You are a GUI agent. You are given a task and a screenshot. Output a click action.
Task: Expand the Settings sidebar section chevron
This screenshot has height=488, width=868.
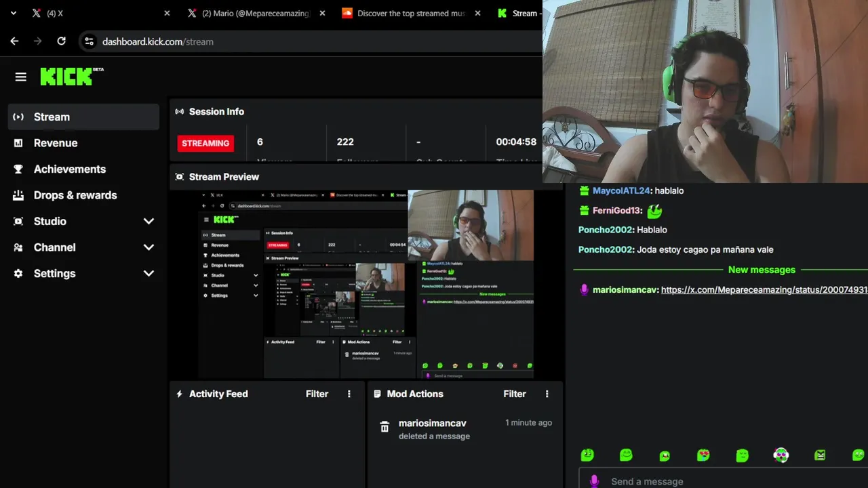[149, 274]
